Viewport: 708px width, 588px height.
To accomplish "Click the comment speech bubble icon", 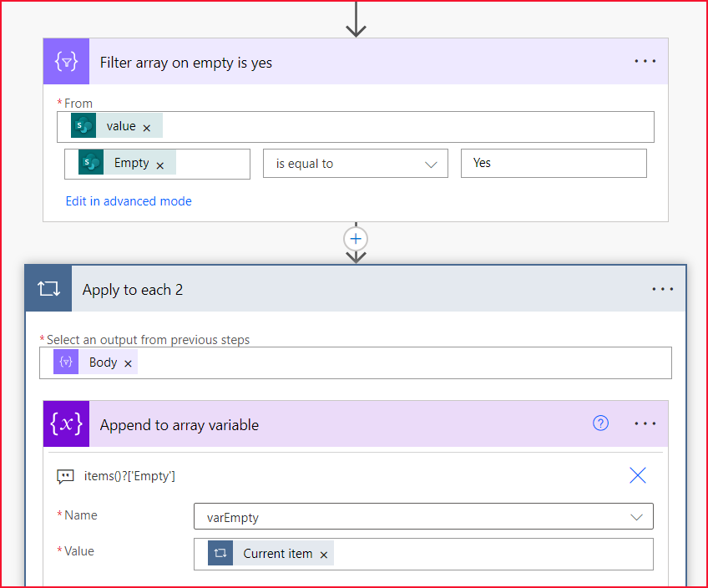I will tap(65, 476).
